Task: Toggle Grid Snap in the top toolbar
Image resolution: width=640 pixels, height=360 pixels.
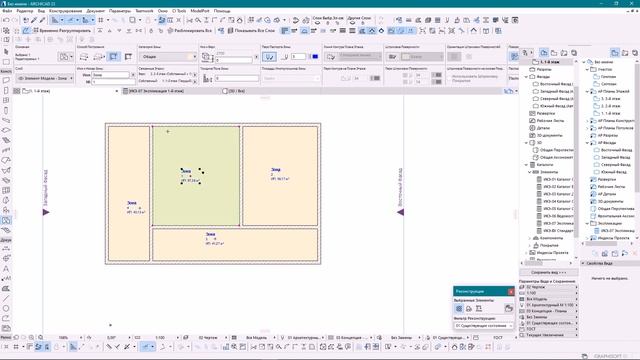Action: click(x=100, y=20)
